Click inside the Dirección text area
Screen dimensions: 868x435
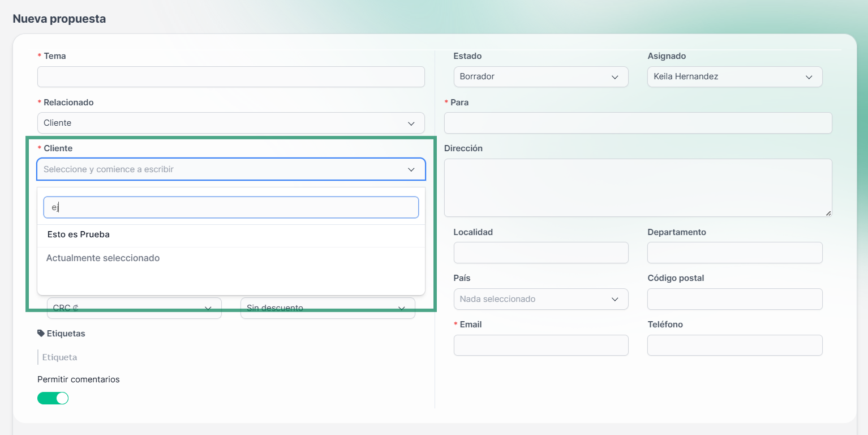coord(638,187)
